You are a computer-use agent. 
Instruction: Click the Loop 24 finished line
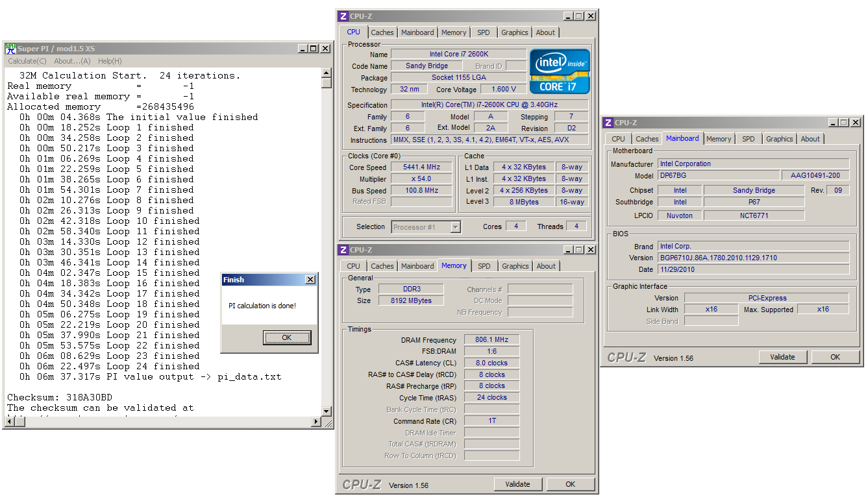(109, 367)
